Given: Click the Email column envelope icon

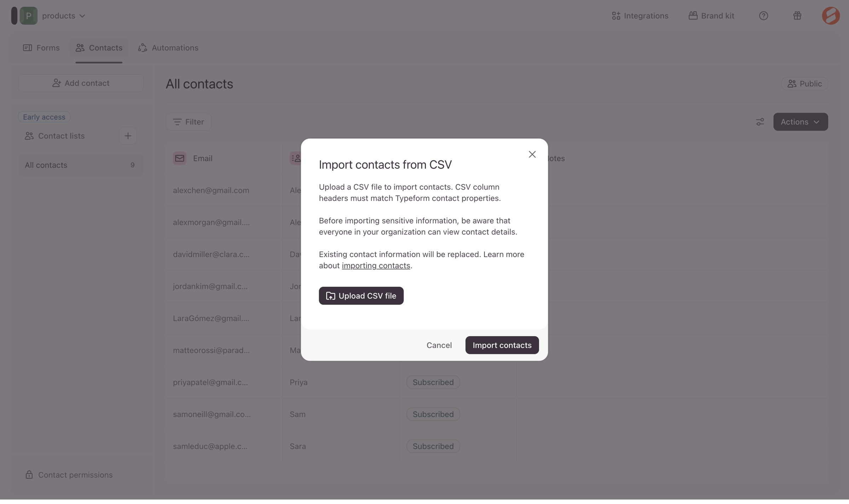Looking at the screenshot, I should (x=179, y=158).
